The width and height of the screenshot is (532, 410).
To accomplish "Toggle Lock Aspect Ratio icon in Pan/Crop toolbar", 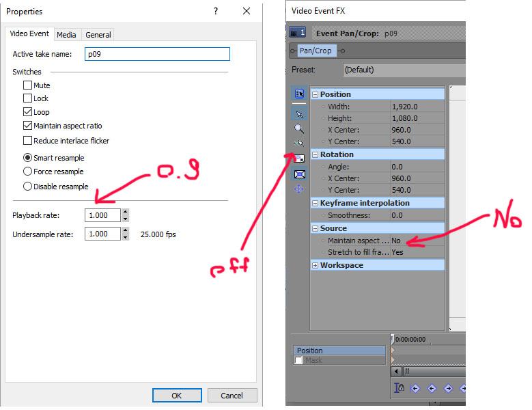I will [299, 159].
